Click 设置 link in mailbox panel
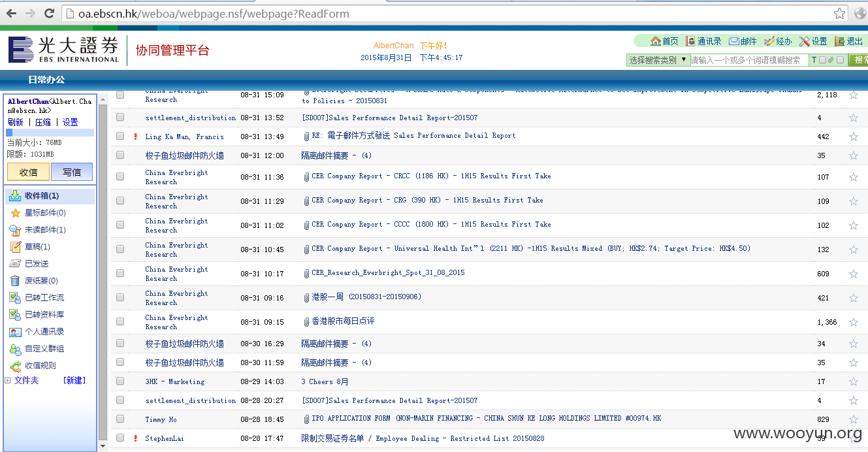Screen dimensions: 868x452 pos(70,122)
